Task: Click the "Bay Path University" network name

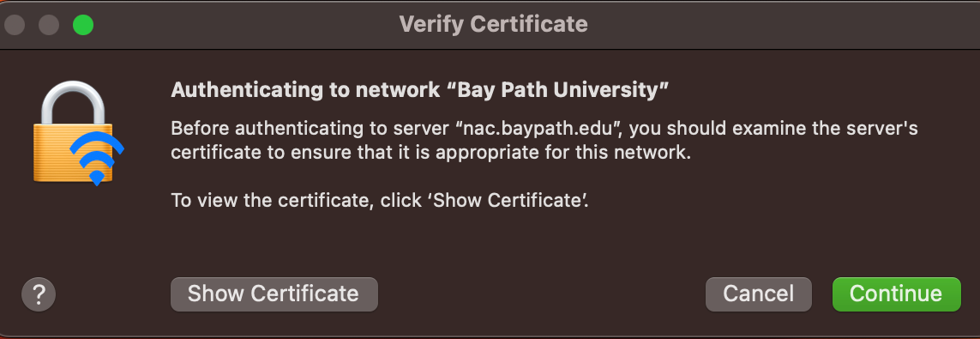Action: pyautogui.click(x=557, y=90)
